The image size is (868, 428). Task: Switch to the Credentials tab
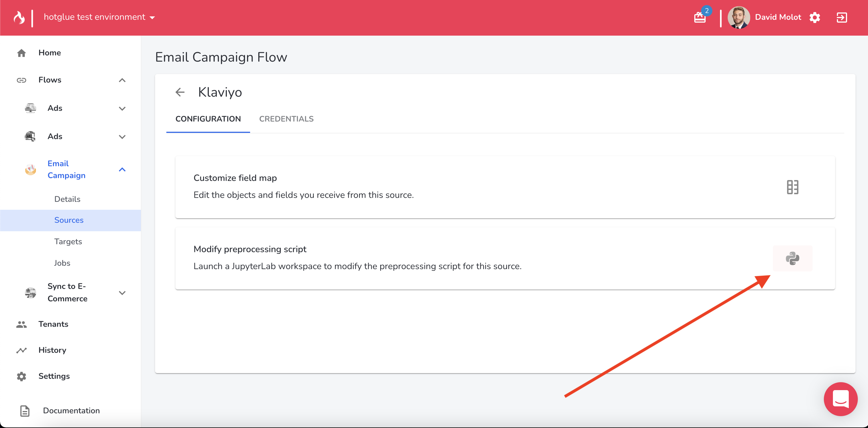pyautogui.click(x=286, y=119)
